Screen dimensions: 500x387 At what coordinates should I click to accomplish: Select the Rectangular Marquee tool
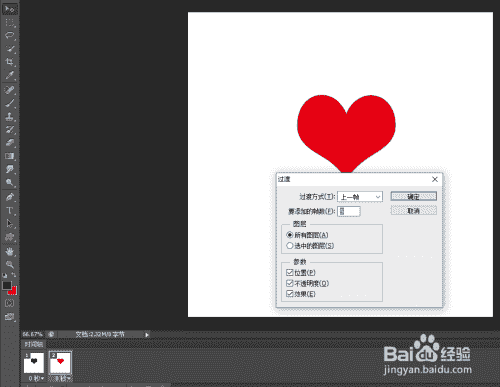10,23
